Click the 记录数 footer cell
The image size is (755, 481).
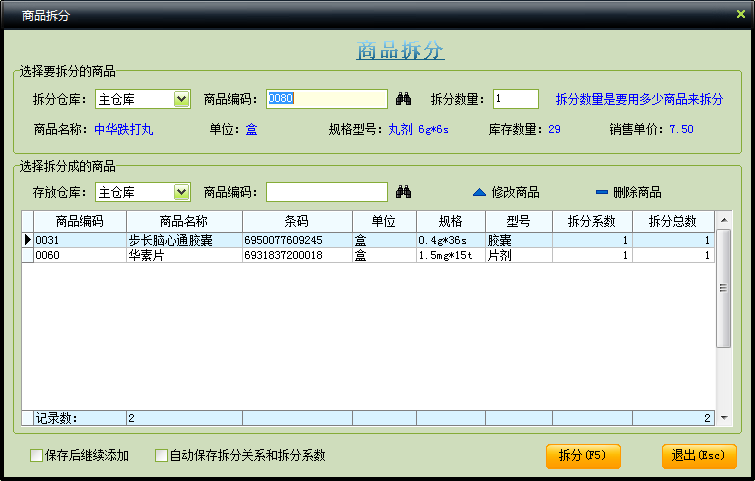point(80,418)
